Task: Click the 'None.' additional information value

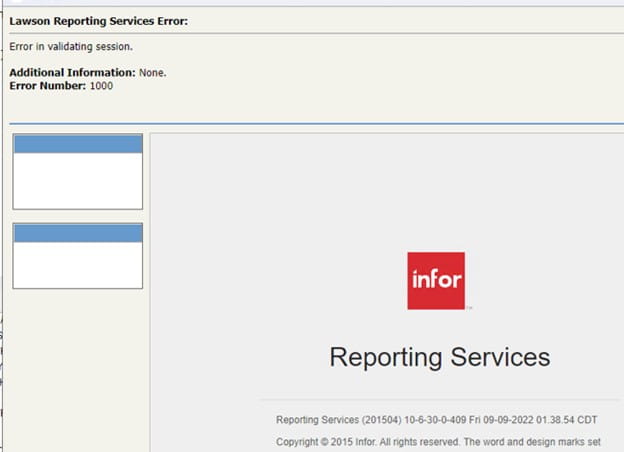Action: tap(152, 73)
